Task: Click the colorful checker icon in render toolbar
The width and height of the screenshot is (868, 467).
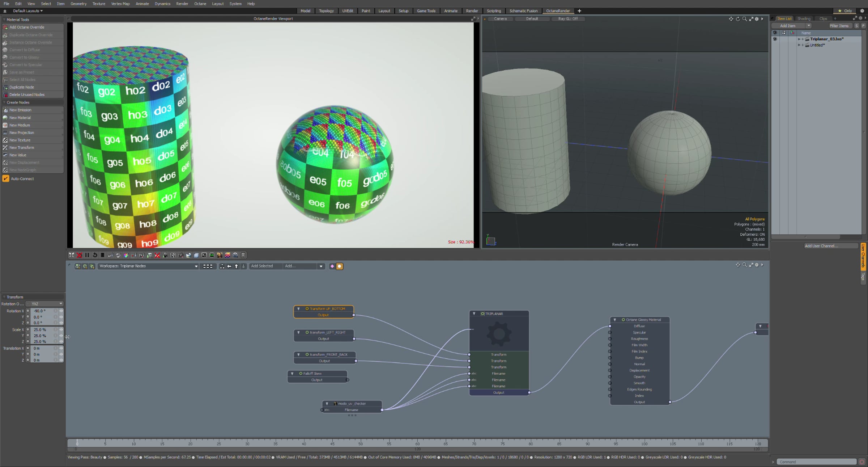Action: pos(227,255)
